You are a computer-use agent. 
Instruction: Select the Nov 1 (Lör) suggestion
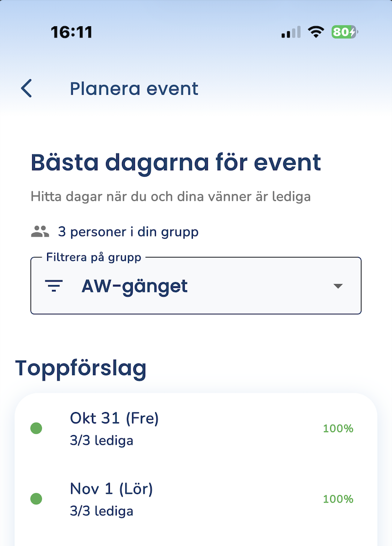pos(111,489)
